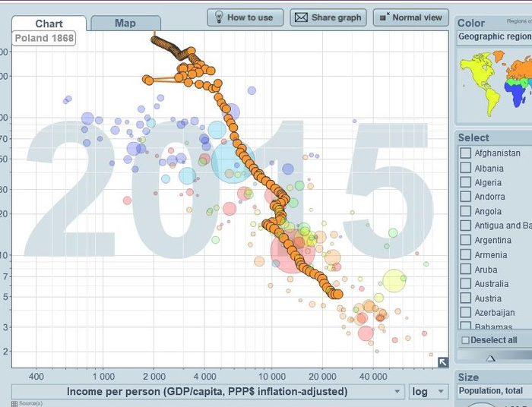Click the last orange Poland trail bubble
Image resolution: width=532 pixels, height=407 pixels.
click(x=337, y=294)
